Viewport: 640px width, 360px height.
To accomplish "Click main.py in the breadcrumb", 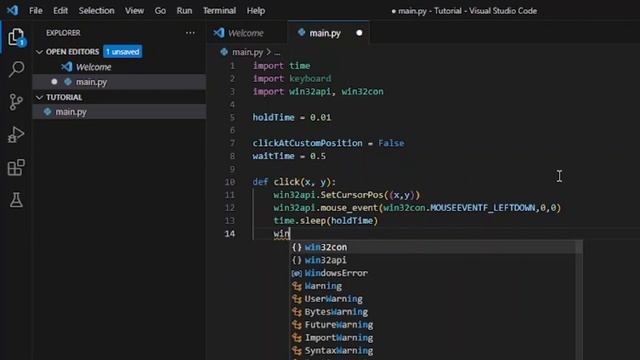I will tap(247, 52).
